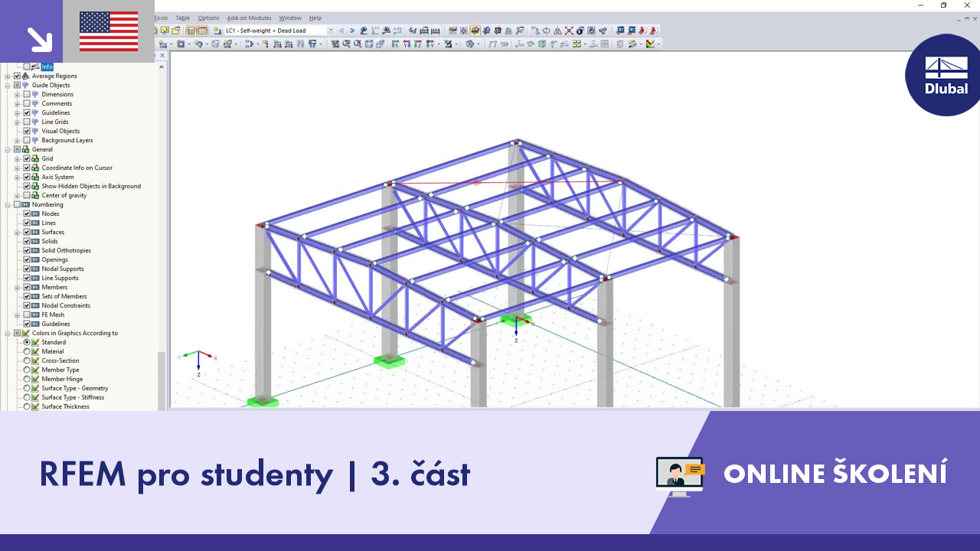This screenshot has height=551, width=980.
Task: Enable the Background Layers checkbox
Action: coord(27,140)
